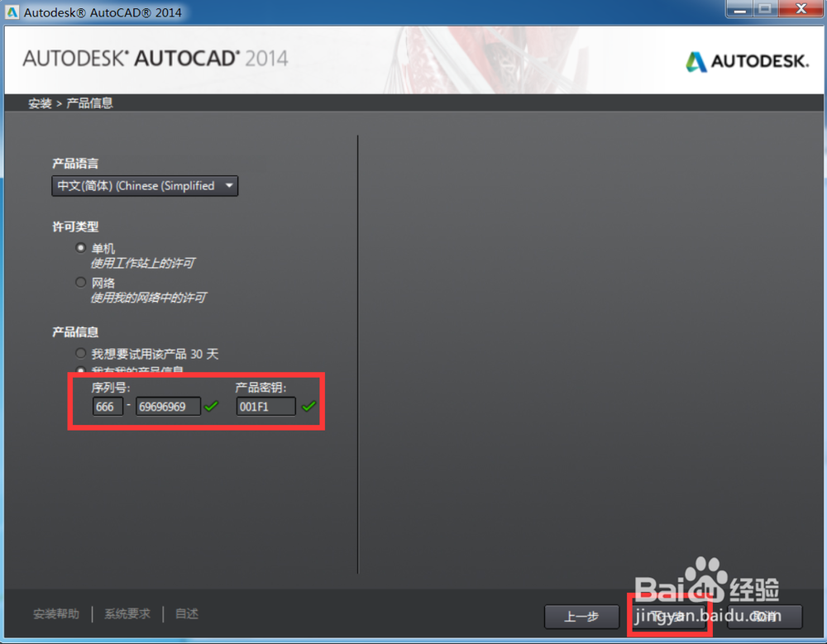This screenshot has width=827, height=644.
Task: Choose the 30-day trial radio option
Action: pos(80,353)
